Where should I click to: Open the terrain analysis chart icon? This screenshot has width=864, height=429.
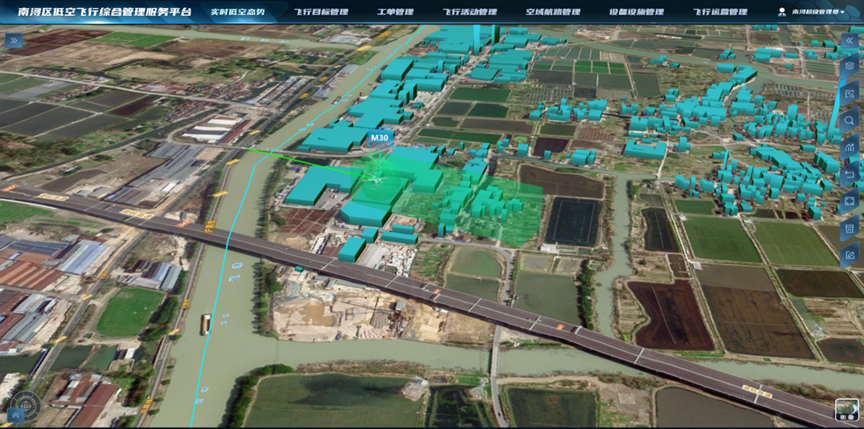click(x=850, y=148)
